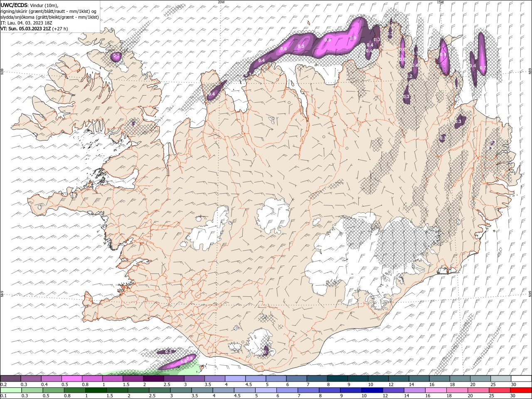Click the white 30+ swatch in the upper legend
This screenshot has height=399, width=532.
tap(521, 379)
